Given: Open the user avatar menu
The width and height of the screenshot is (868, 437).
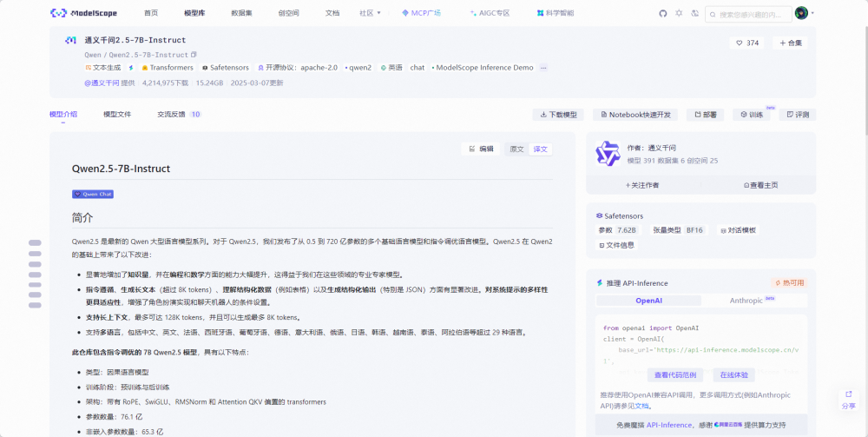Looking at the screenshot, I should [801, 13].
